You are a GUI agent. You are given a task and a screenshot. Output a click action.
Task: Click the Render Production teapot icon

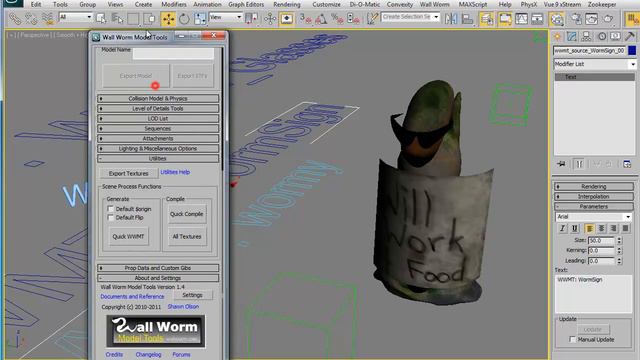(x=608, y=19)
